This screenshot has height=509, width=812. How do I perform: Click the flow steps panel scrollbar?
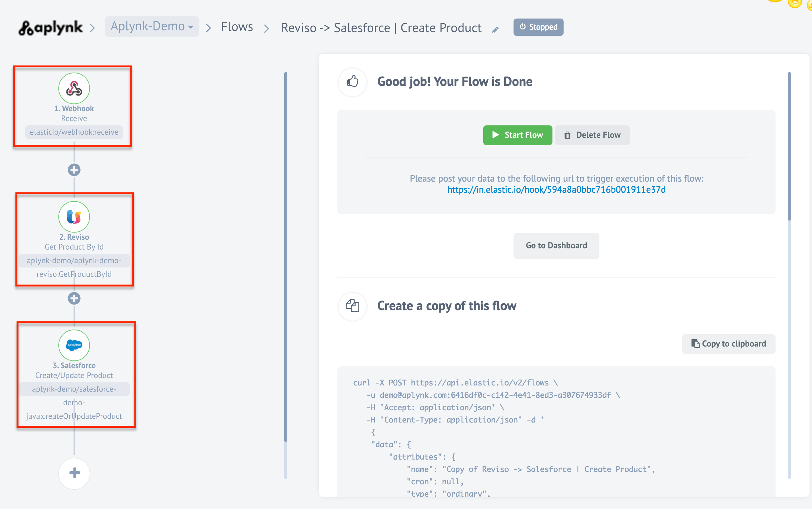click(285, 256)
